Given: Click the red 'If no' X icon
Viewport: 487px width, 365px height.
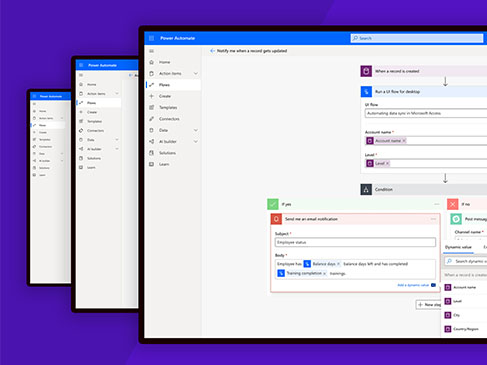Looking at the screenshot, I should tap(452, 204).
